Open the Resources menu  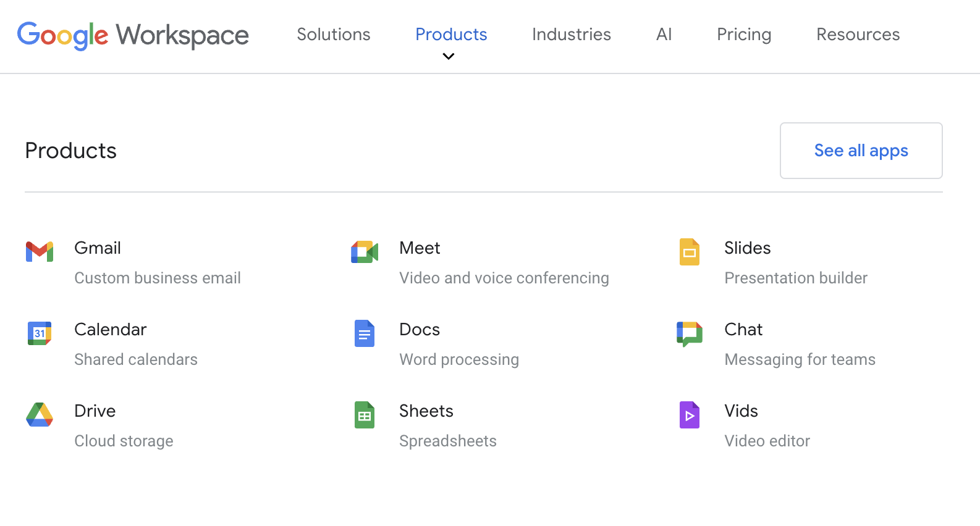858,35
